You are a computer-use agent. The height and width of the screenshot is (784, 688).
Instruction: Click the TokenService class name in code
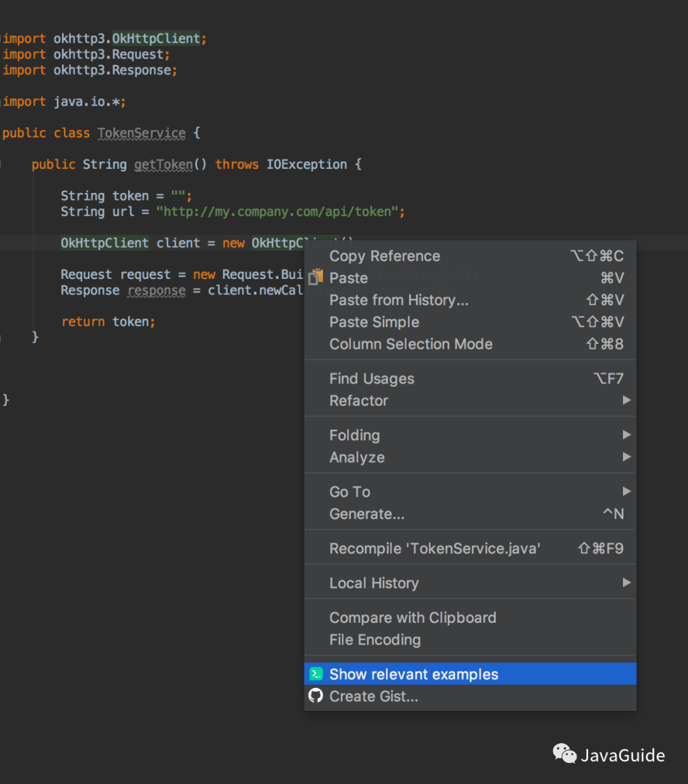tap(141, 133)
